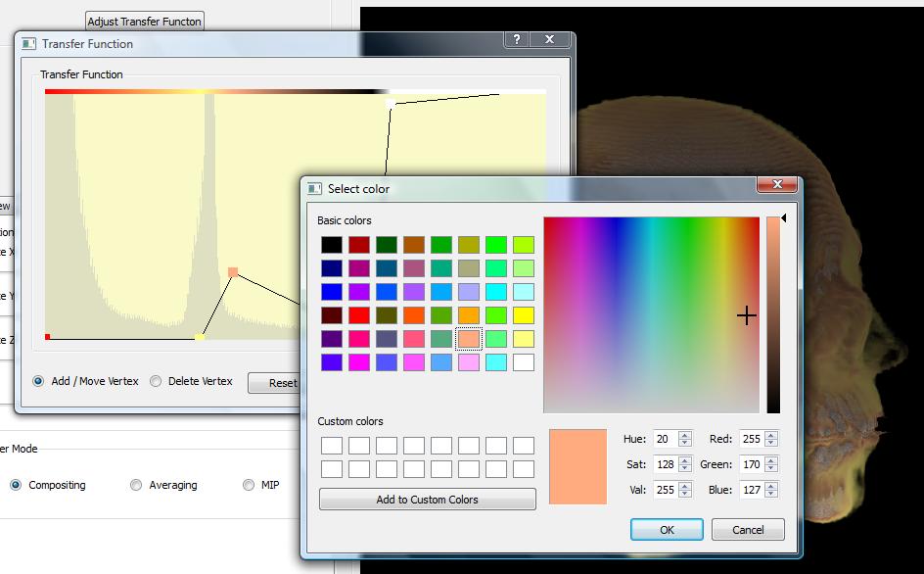
Task: Decrease the Red value with the down arrow
Action: (x=771, y=443)
